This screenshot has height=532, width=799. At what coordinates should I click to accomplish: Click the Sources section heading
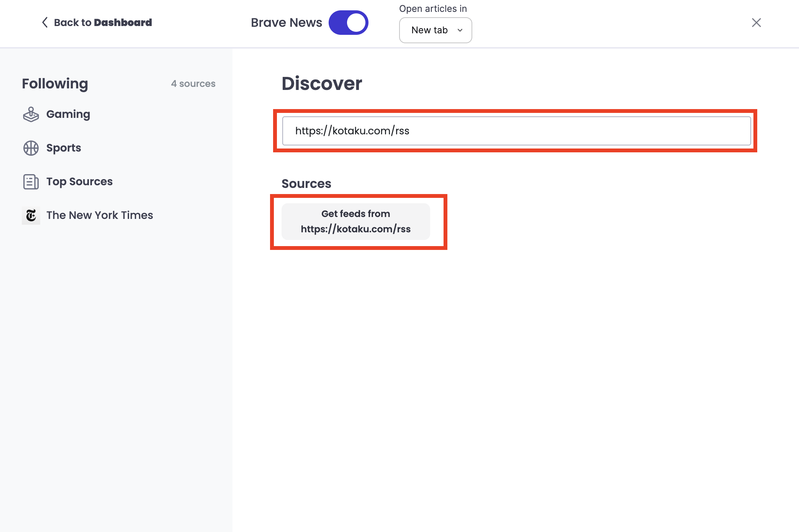click(x=306, y=184)
